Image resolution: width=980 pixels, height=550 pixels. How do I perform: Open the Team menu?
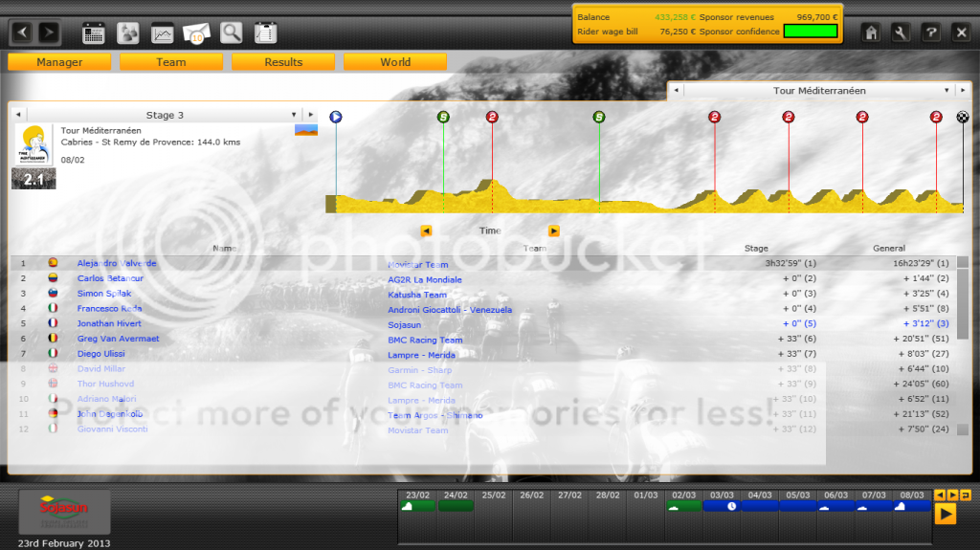click(x=171, y=62)
